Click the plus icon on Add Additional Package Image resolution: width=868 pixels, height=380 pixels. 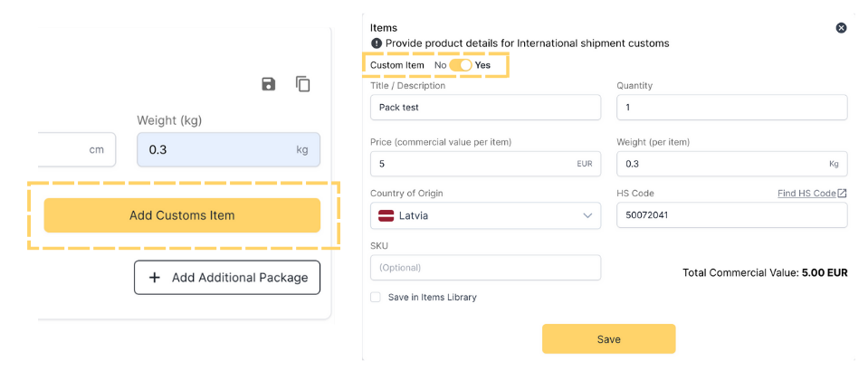click(x=155, y=278)
